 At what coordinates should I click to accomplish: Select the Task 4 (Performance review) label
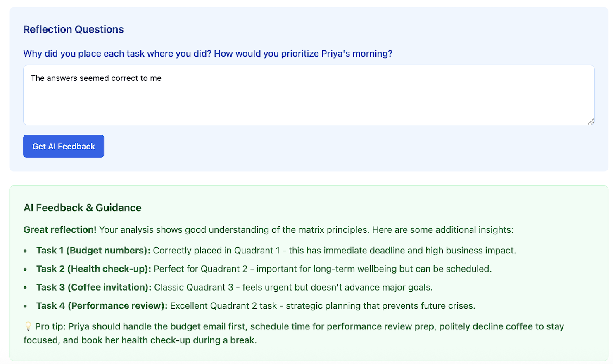click(102, 306)
